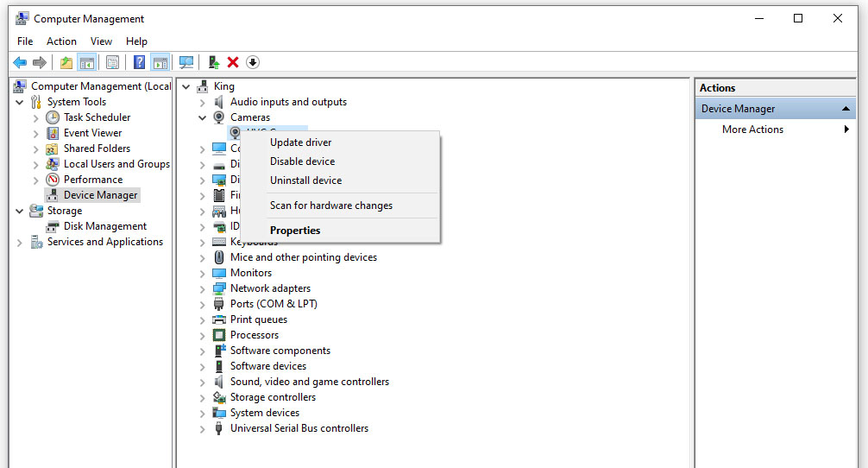Select the Software components category
The height and width of the screenshot is (468, 868).
(280, 351)
